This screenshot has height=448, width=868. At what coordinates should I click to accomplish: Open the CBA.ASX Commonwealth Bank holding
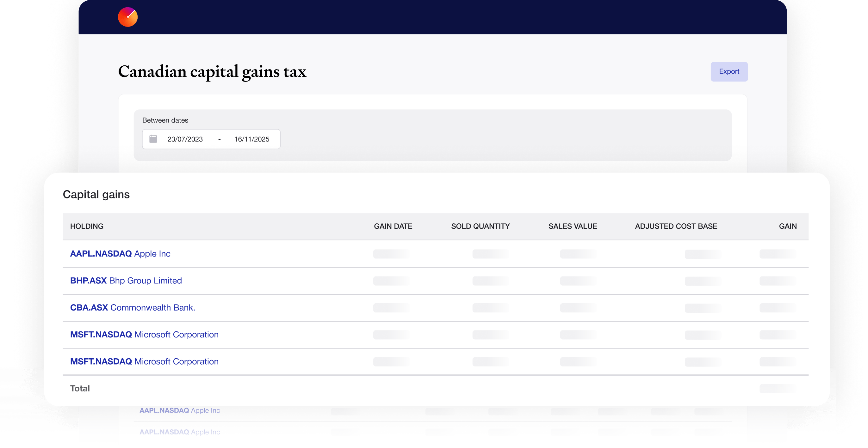(133, 307)
